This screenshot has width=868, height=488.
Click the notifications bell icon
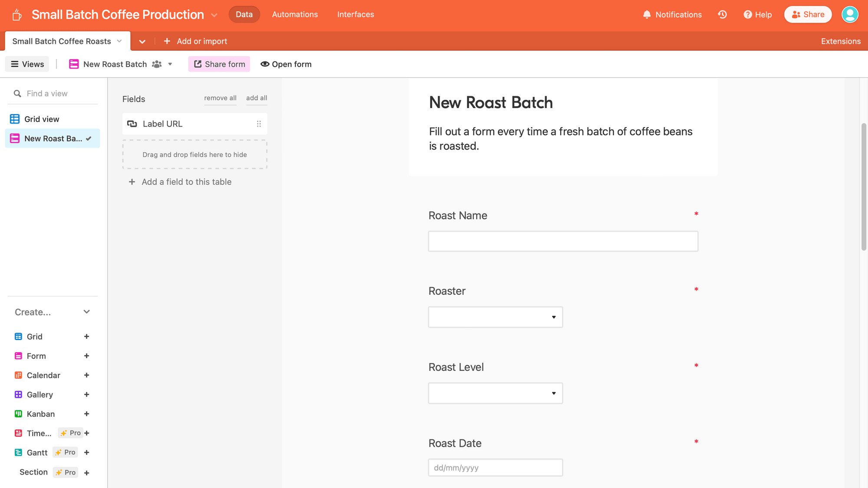pos(647,14)
